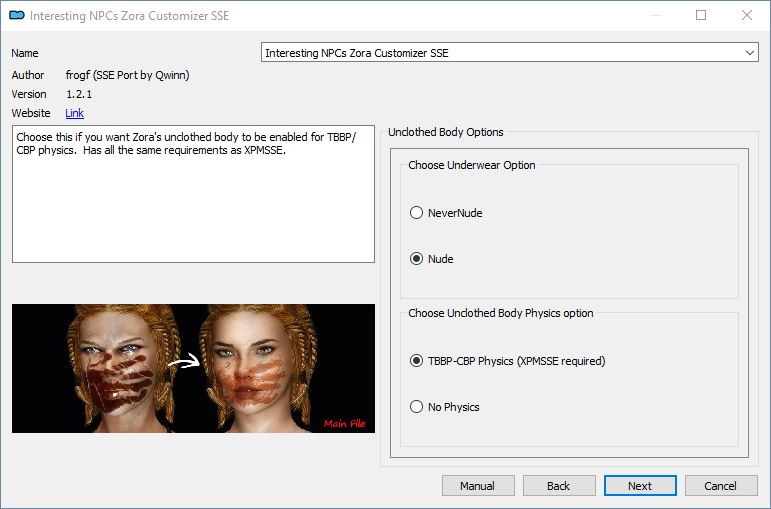Image resolution: width=771 pixels, height=509 pixels.
Task: Click the 'Choose Unclothed Body Physics option' label
Action: (x=501, y=313)
